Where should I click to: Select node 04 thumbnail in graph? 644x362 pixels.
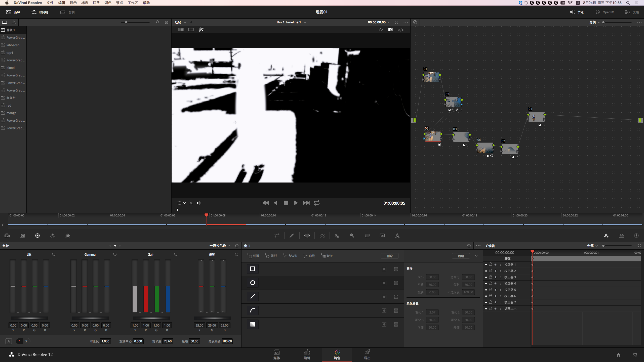tap(536, 117)
